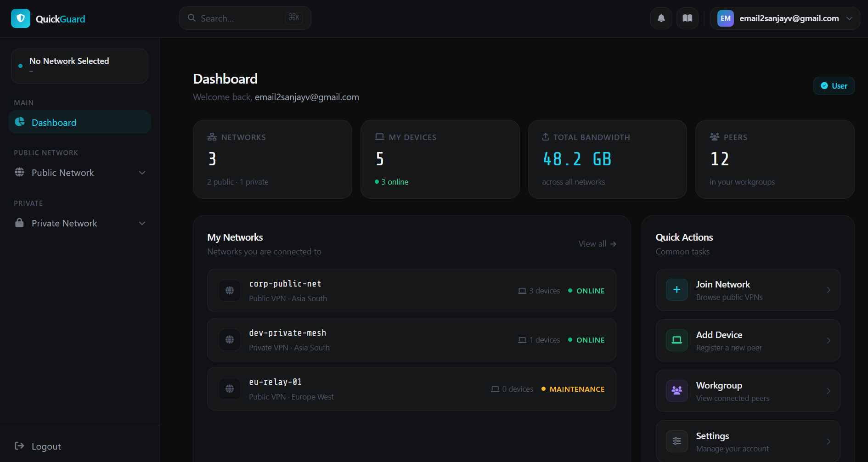Viewport: 868px width, 462px height.
Task: Click the Workgroup people icon
Action: pyautogui.click(x=677, y=391)
